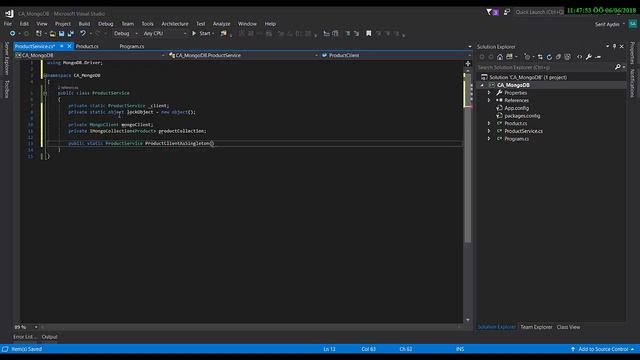Click the bookmark icon in the toolbar

coord(369,33)
